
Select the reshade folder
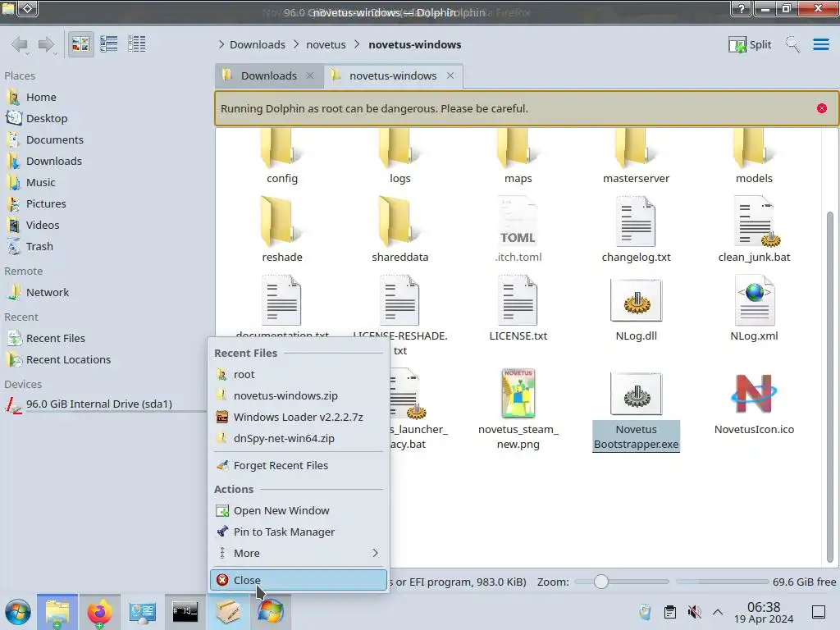[282, 230]
